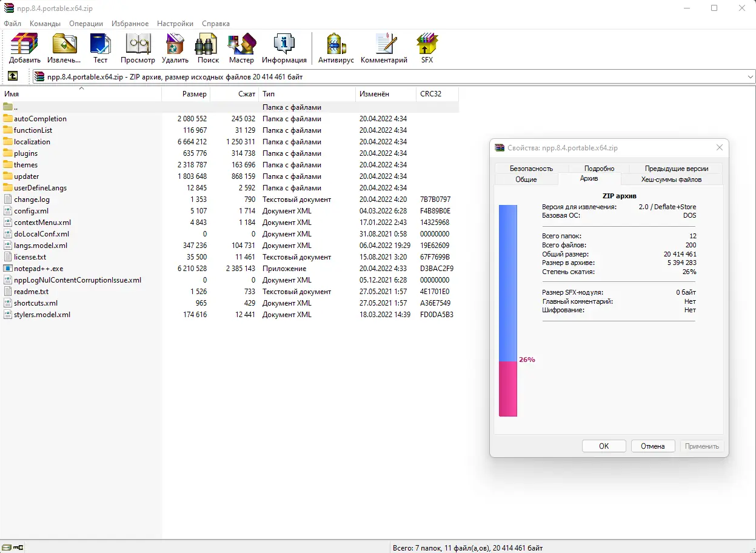Open the address bar dropdown arrow

[751, 77]
